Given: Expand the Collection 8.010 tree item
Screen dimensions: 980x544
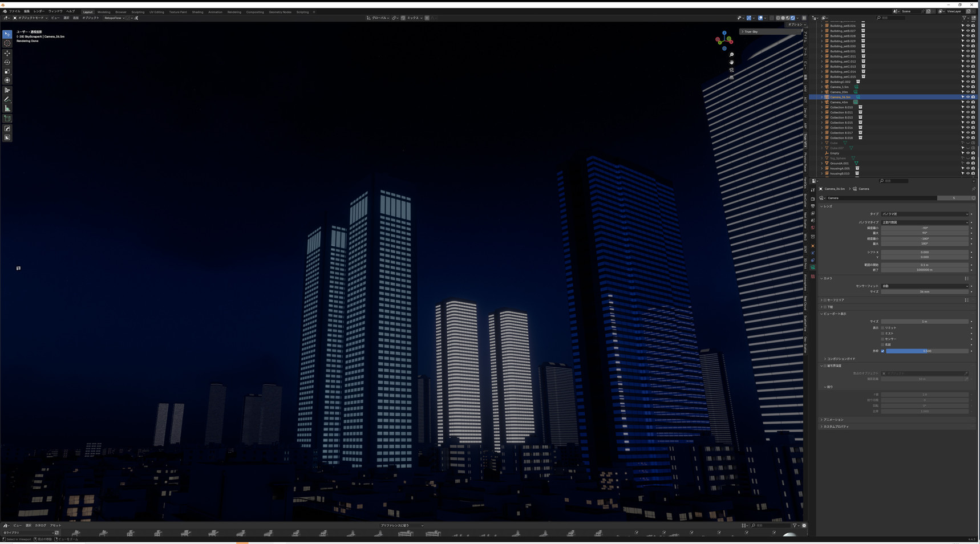Looking at the screenshot, I should click(x=822, y=107).
